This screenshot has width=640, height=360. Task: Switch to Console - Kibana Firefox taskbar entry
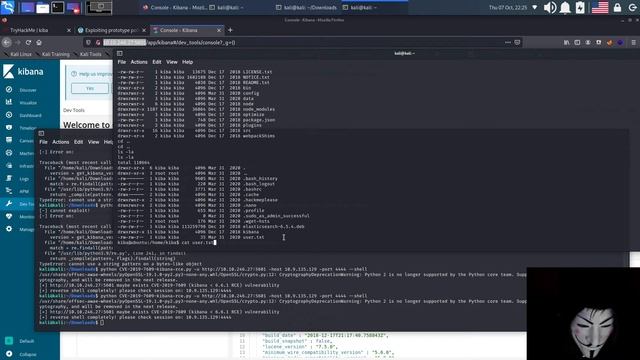tap(175, 7)
